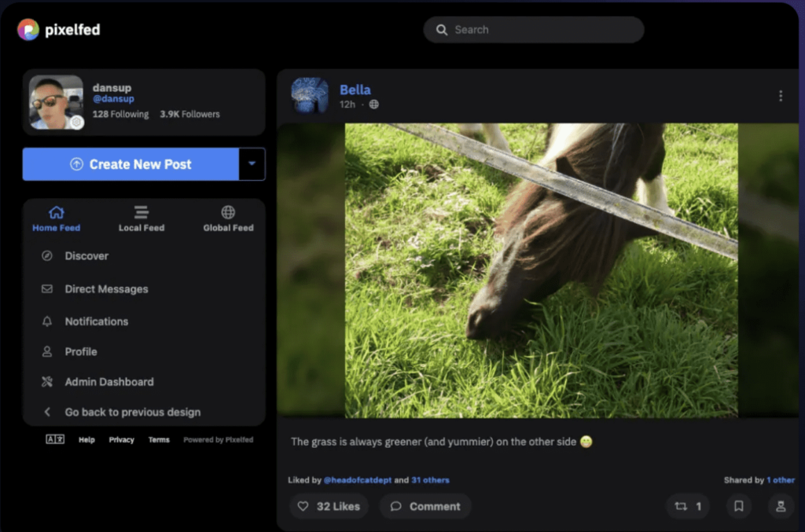This screenshot has height=532, width=805.
Task: Reblog the post with share button
Action: pyautogui.click(x=688, y=506)
